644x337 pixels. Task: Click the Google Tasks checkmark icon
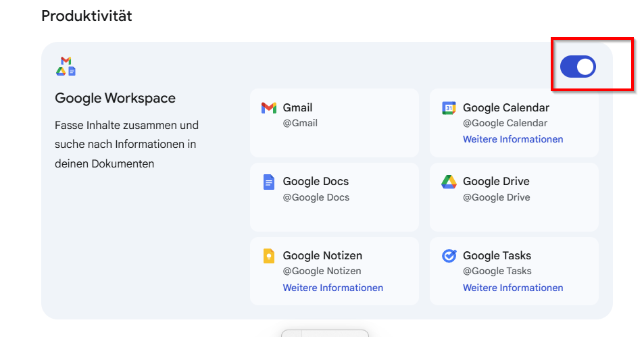(x=449, y=256)
